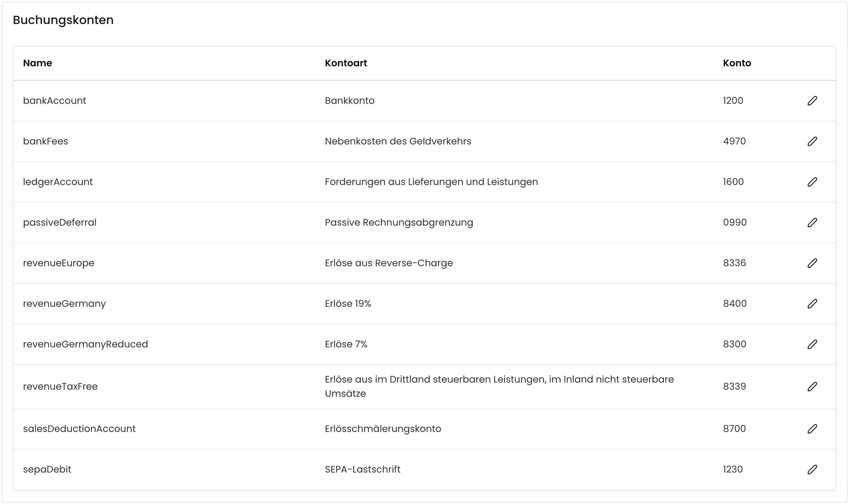Select the bankAccount name cell
The height and width of the screenshot is (504, 849).
coord(55,100)
